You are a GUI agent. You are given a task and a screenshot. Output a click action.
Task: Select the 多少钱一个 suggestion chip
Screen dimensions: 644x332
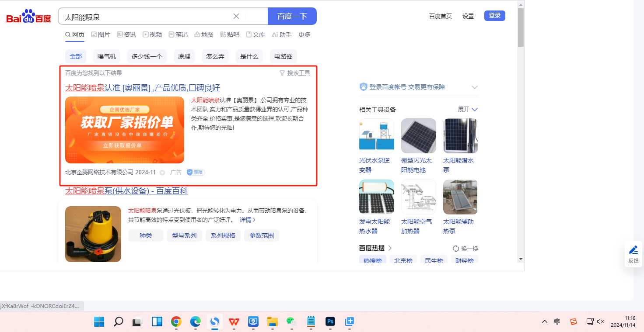click(147, 56)
